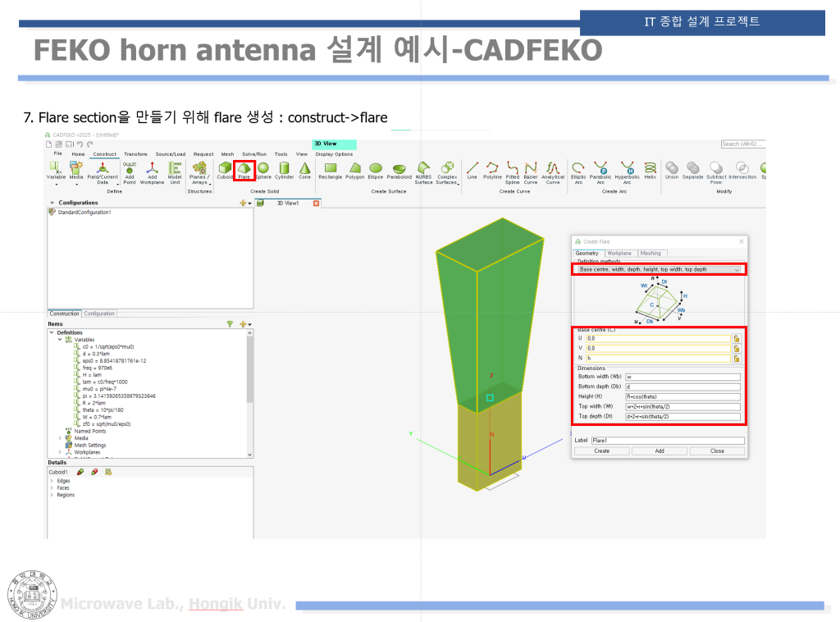Select the Sphere solid tool
This screenshot has width=840, height=622.
263,171
